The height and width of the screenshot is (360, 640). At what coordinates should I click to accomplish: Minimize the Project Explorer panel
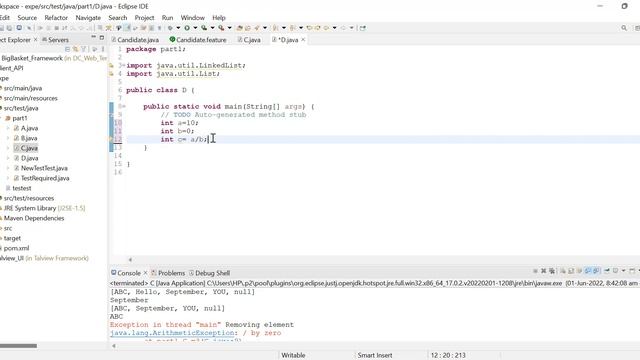[93, 38]
